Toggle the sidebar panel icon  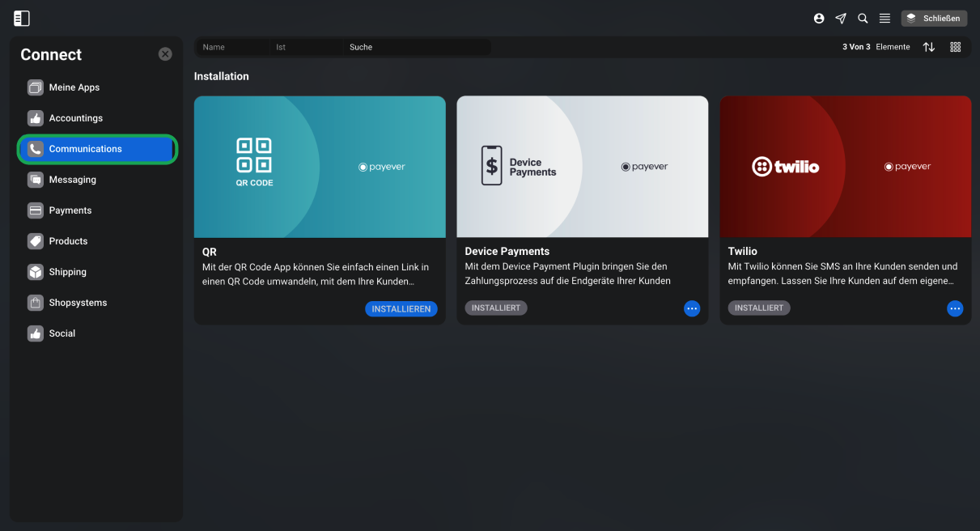click(22, 18)
